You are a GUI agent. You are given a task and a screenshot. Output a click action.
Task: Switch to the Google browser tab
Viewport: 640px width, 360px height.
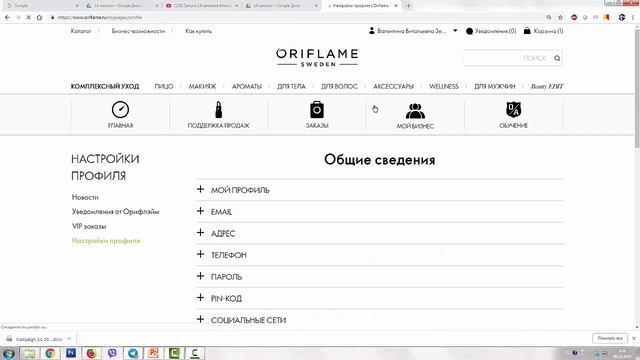[x=42, y=6]
